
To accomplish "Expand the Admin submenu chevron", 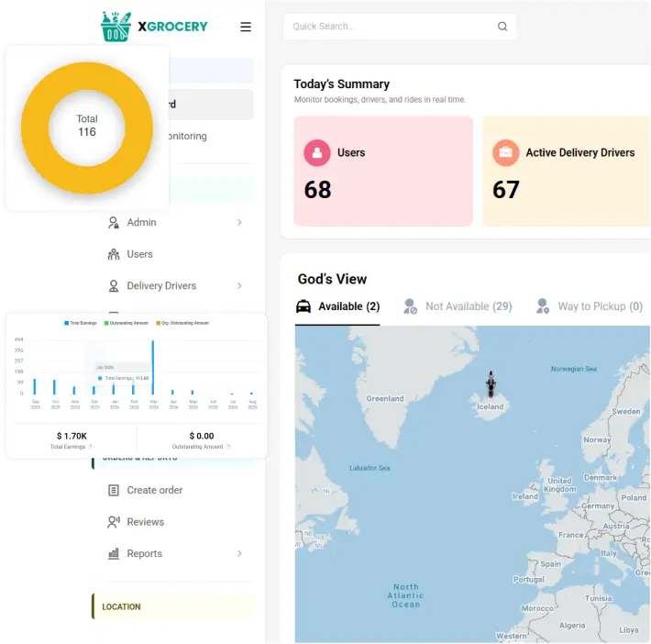I will pos(239,222).
